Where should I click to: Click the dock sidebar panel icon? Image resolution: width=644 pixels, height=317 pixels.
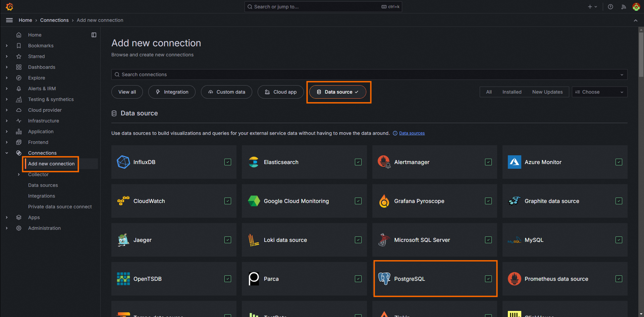94,35
